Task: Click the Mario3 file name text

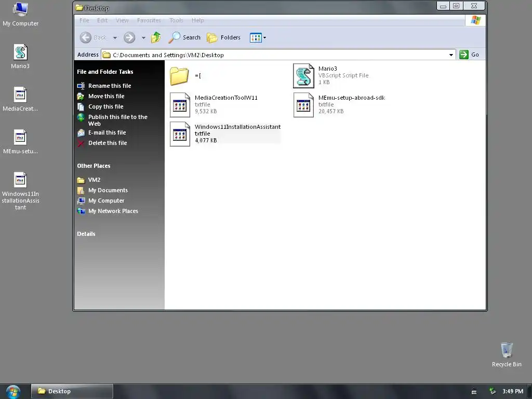Action: (x=327, y=69)
